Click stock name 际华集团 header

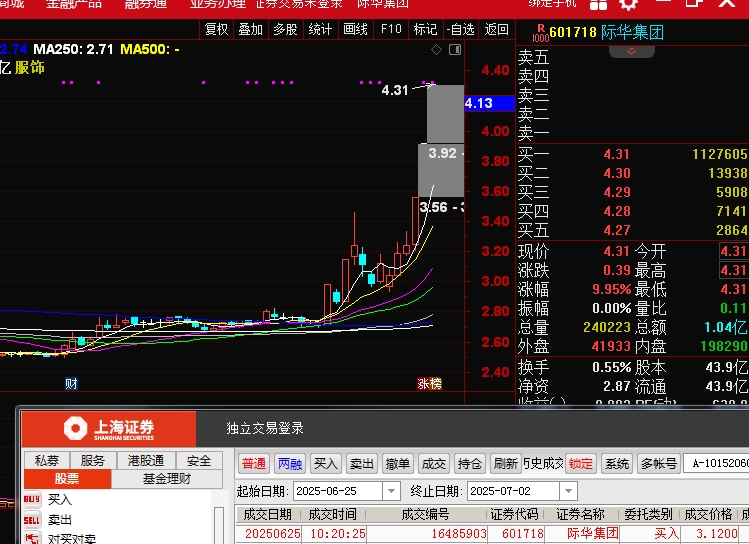(x=632, y=32)
